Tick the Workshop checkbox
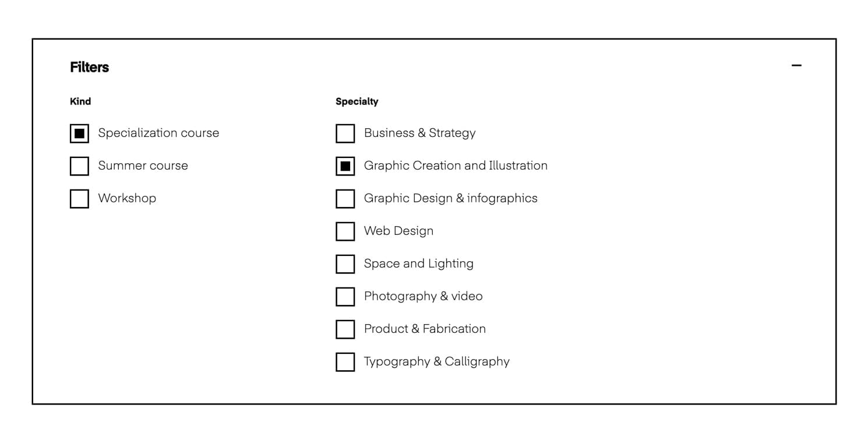 (x=79, y=199)
